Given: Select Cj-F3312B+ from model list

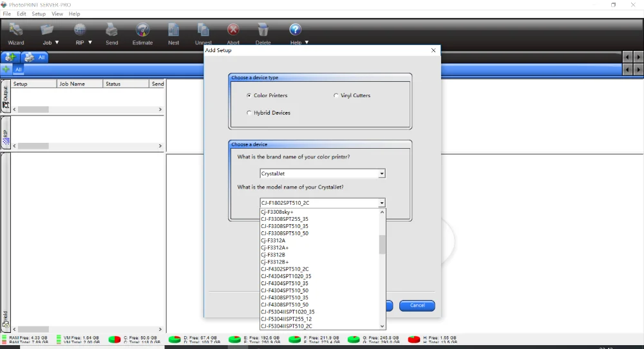Looking at the screenshot, I should [319, 262].
